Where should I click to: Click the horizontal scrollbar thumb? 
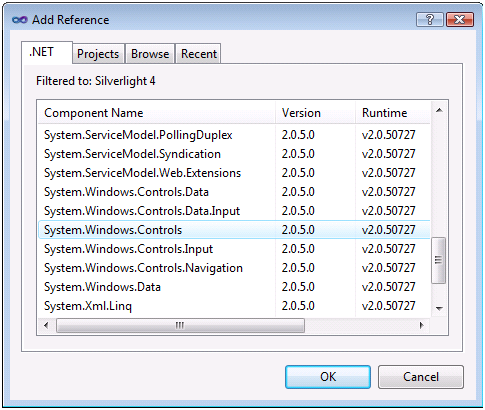tap(180, 325)
